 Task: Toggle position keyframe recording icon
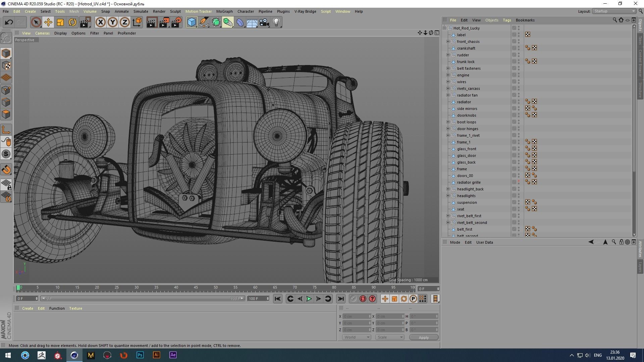[385, 299]
